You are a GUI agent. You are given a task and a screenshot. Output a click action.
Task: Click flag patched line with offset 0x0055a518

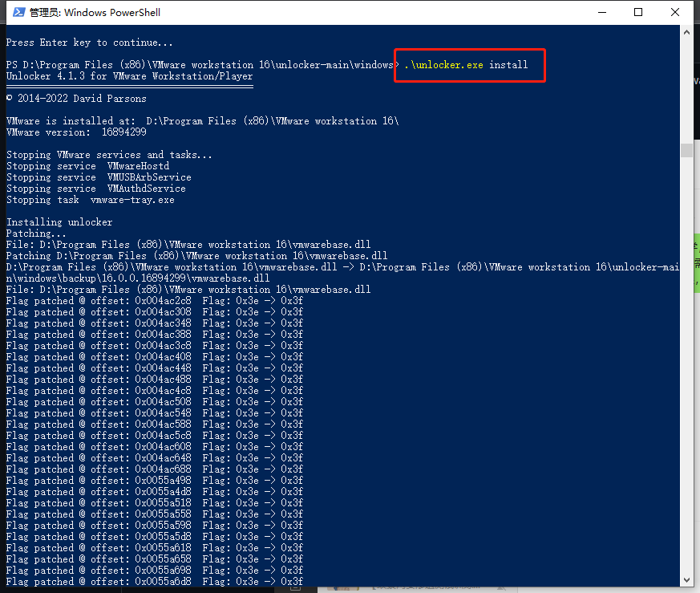pos(155,503)
